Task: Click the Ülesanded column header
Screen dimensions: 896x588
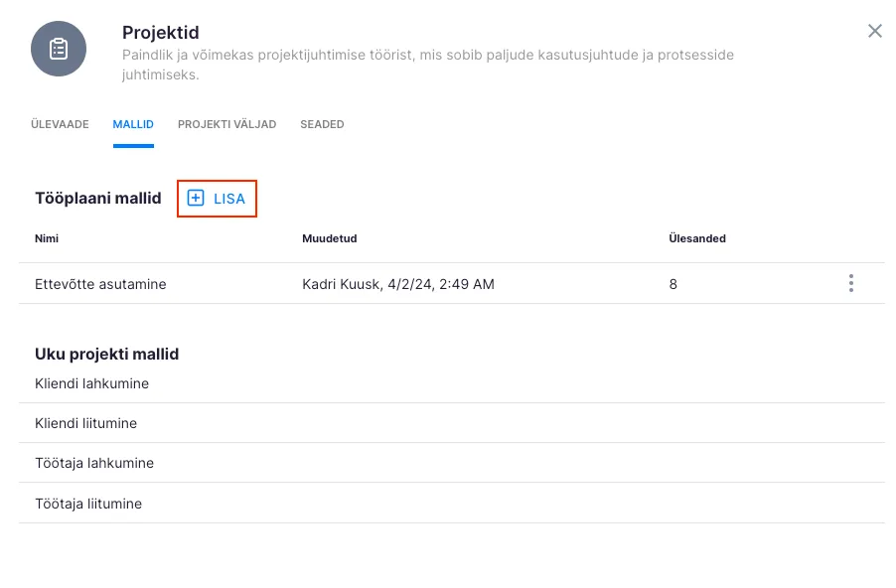Action: 697,239
